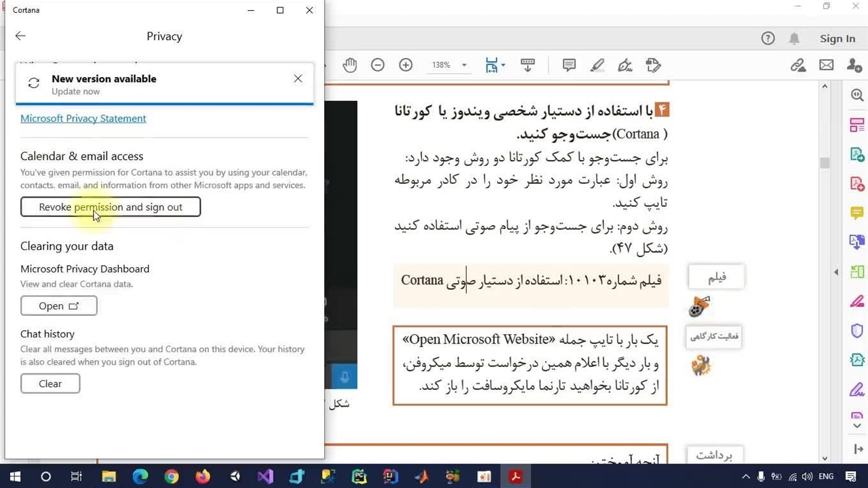This screenshot has height=488, width=868.
Task: Select the Highlight text tool
Action: click(x=597, y=65)
